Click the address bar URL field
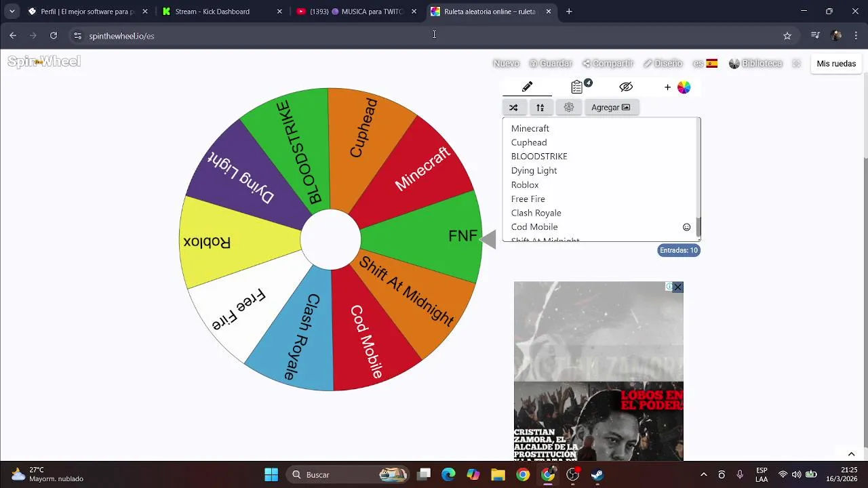The height and width of the screenshot is (488, 868). [x=434, y=36]
